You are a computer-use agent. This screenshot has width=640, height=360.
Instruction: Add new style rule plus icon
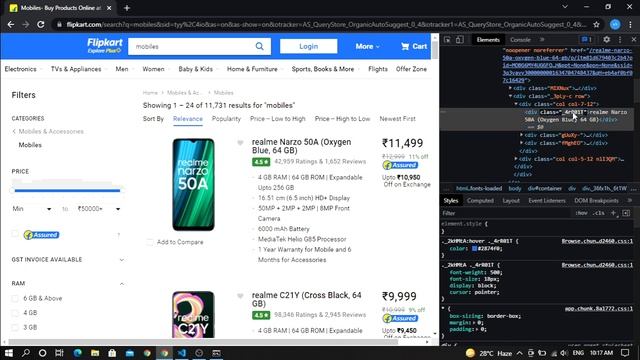[x=613, y=213]
